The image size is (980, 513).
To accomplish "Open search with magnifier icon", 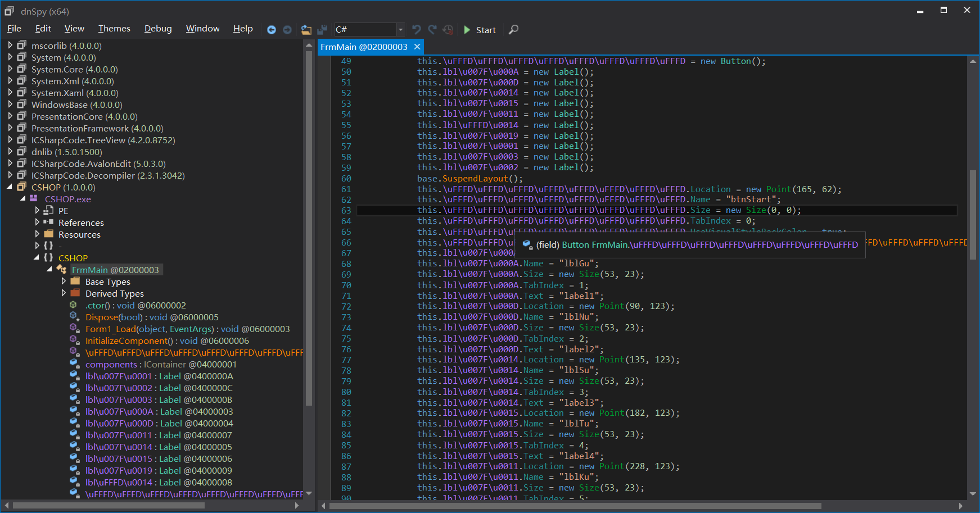I will 513,30.
